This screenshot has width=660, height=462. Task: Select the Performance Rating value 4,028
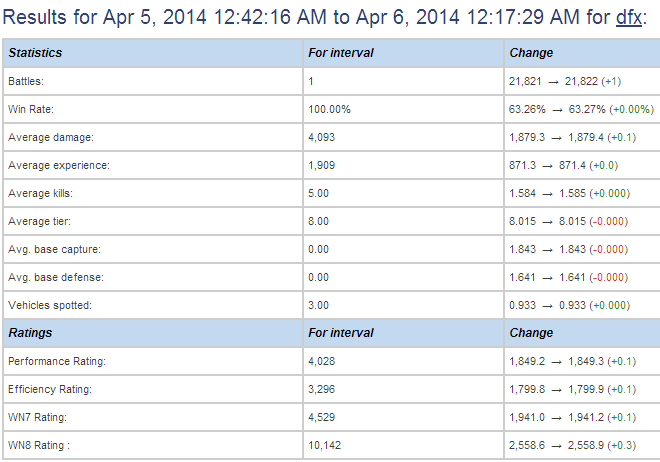tap(321, 361)
